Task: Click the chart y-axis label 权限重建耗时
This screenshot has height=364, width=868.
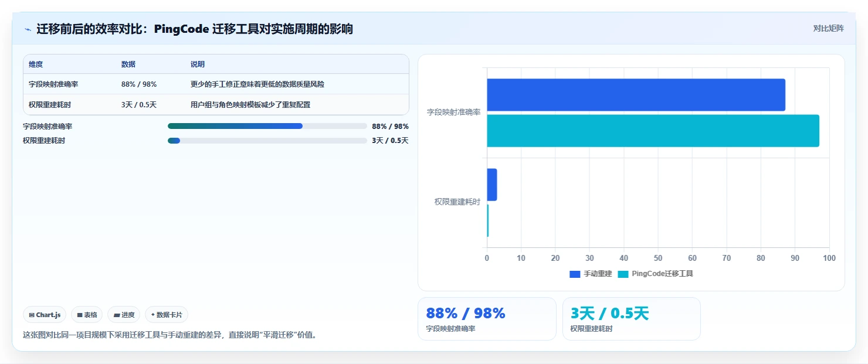Action: click(457, 202)
